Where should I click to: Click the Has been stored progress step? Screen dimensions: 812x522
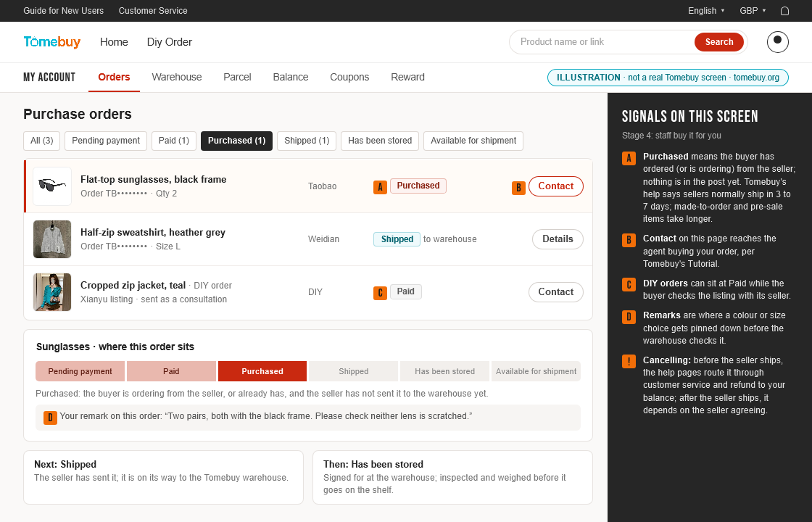click(x=445, y=371)
